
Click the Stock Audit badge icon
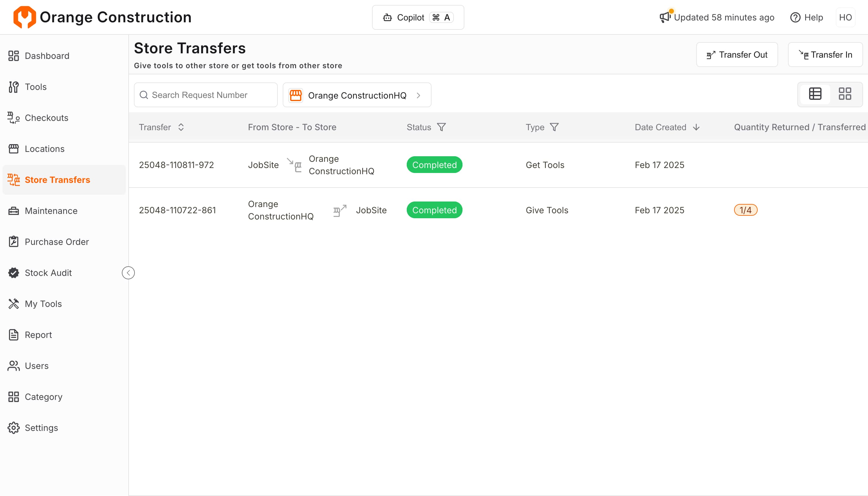(x=14, y=273)
